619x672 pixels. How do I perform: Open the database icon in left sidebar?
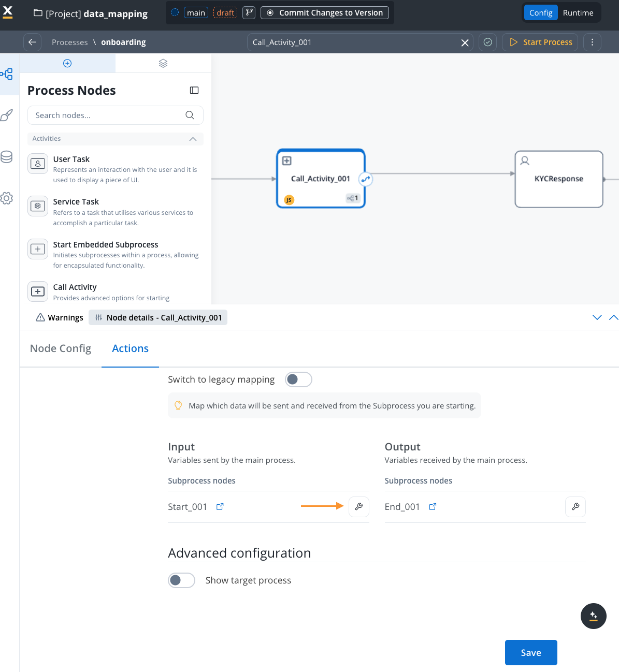click(7, 156)
